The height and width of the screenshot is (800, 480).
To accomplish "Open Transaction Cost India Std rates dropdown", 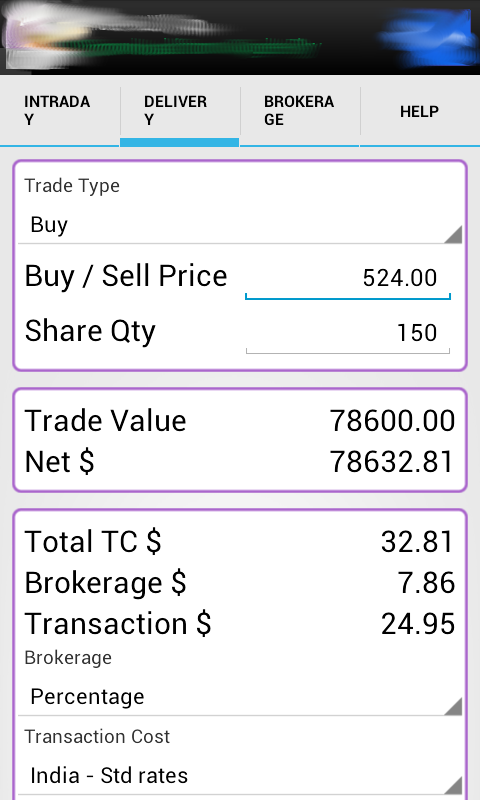I will pos(240,776).
